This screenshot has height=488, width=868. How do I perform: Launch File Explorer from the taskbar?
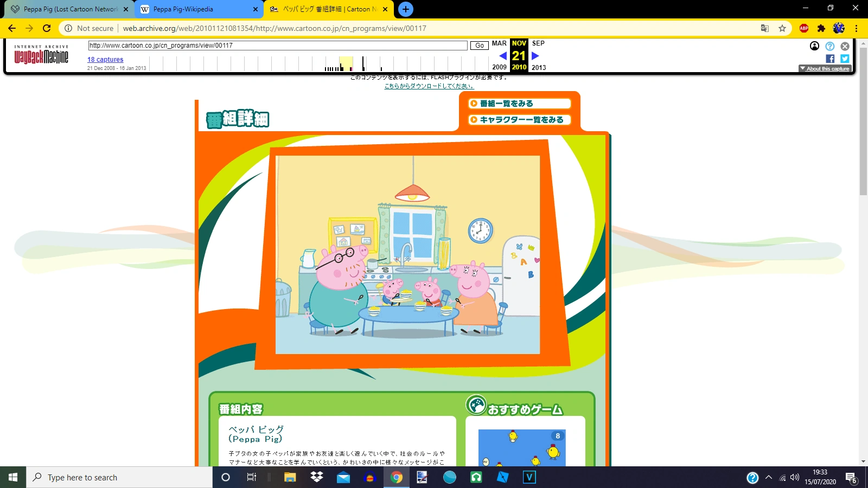(290, 477)
